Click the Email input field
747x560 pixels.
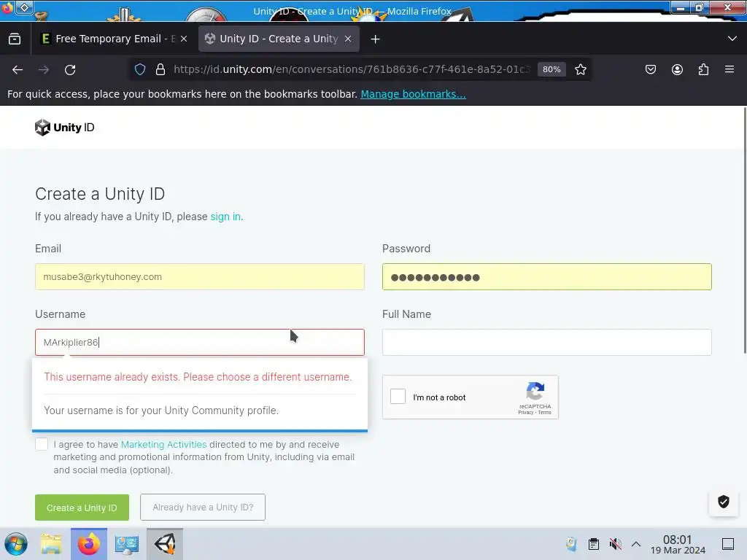[200, 276]
